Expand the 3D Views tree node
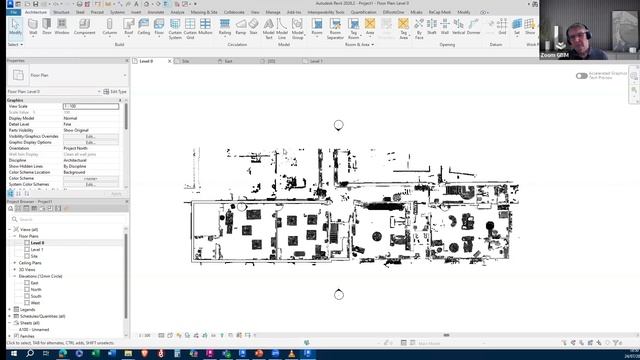 click(x=15, y=270)
